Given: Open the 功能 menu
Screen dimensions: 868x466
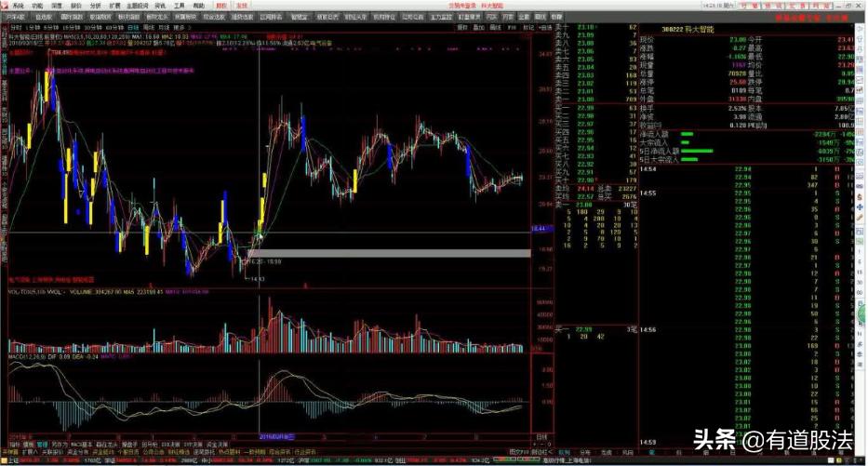Looking at the screenshot, I should [37, 6].
